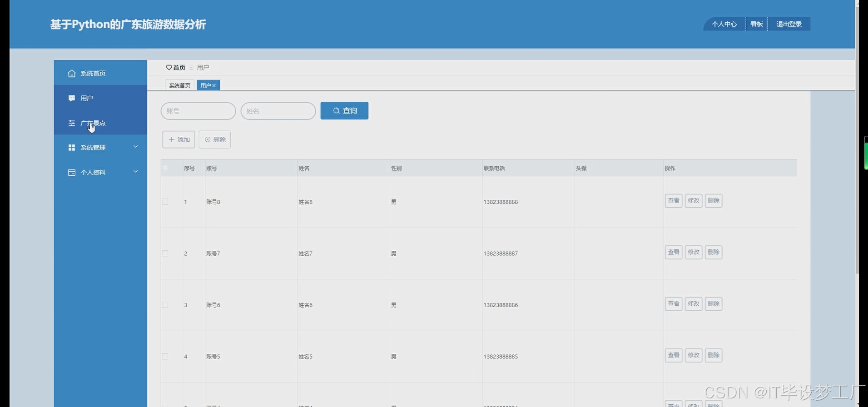This screenshot has width=868, height=407.
Task: Toggle the select-all checkbox in table header
Action: point(165,168)
